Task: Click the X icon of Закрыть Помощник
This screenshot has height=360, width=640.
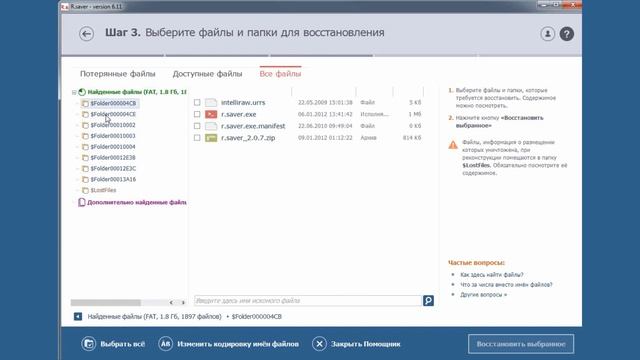Action: [319, 344]
